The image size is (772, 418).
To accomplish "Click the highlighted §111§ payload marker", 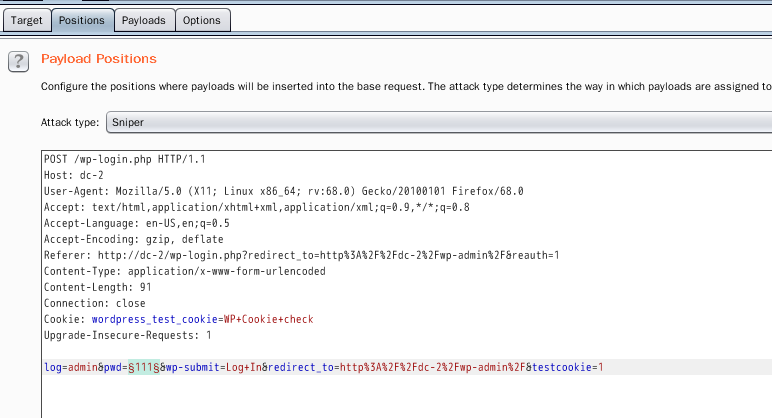I will 144,367.
